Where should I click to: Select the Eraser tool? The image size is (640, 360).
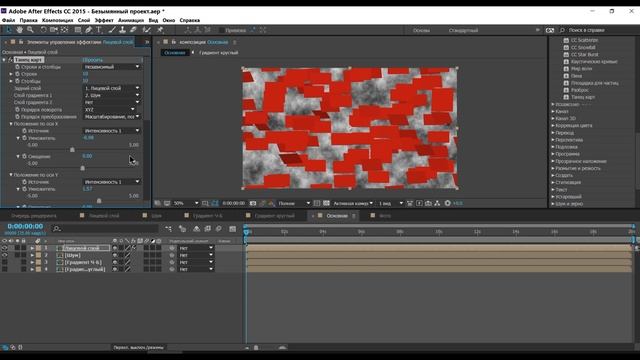click(x=133, y=30)
